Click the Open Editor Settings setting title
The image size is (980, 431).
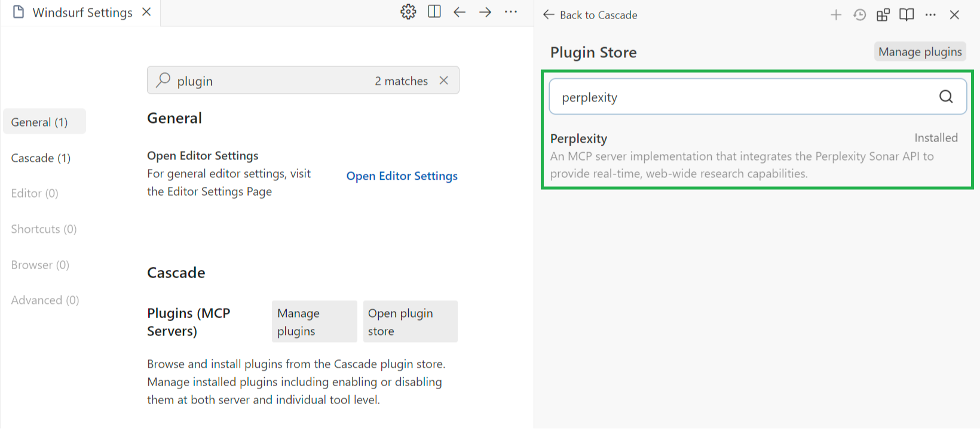203,156
